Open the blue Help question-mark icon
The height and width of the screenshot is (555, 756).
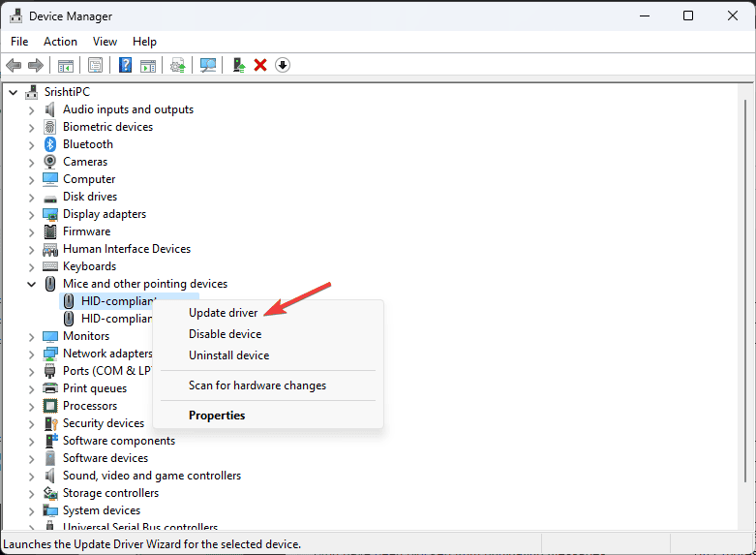click(126, 65)
